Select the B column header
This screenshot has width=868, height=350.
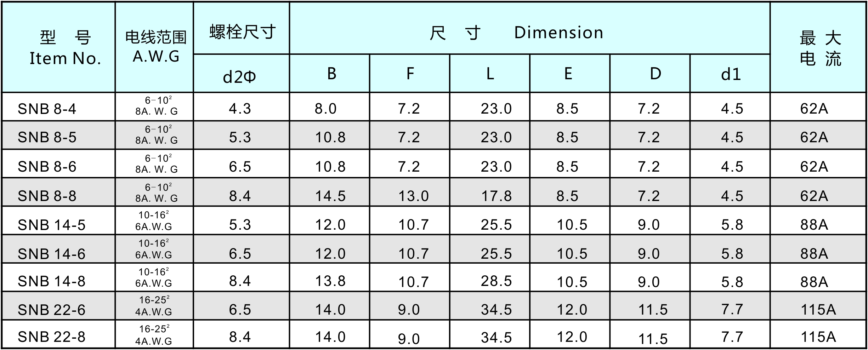point(331,74)
